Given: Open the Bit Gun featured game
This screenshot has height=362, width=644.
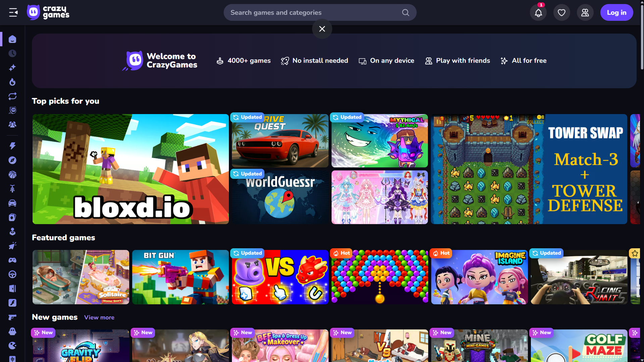Looking at the screenshot, I should pyautogui.click(x=180, y=277).
